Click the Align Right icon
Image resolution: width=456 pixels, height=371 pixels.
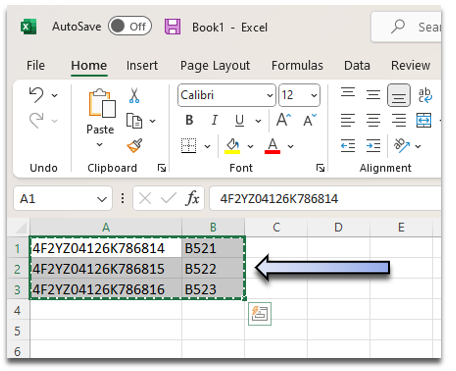(399, 120)
